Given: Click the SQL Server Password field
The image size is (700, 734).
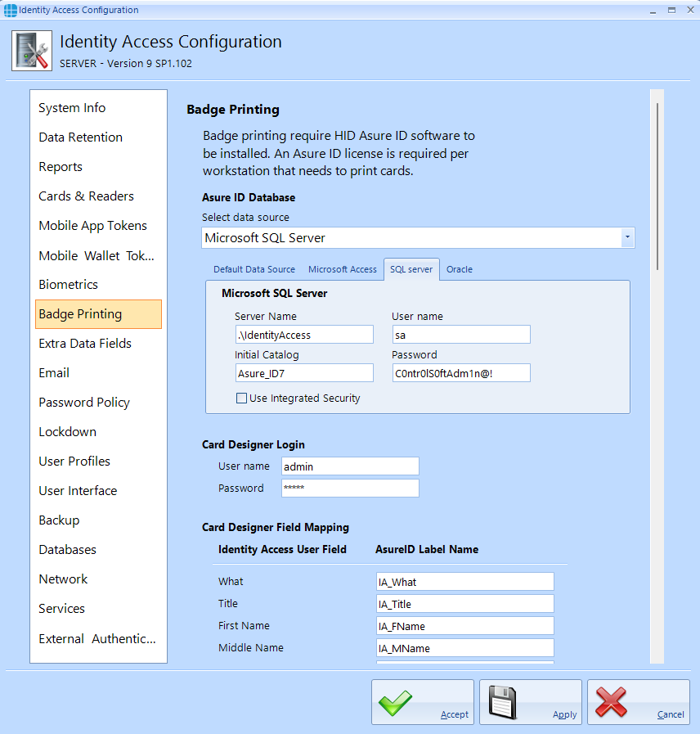Looking at the screenshot, I should click(461, 373).
